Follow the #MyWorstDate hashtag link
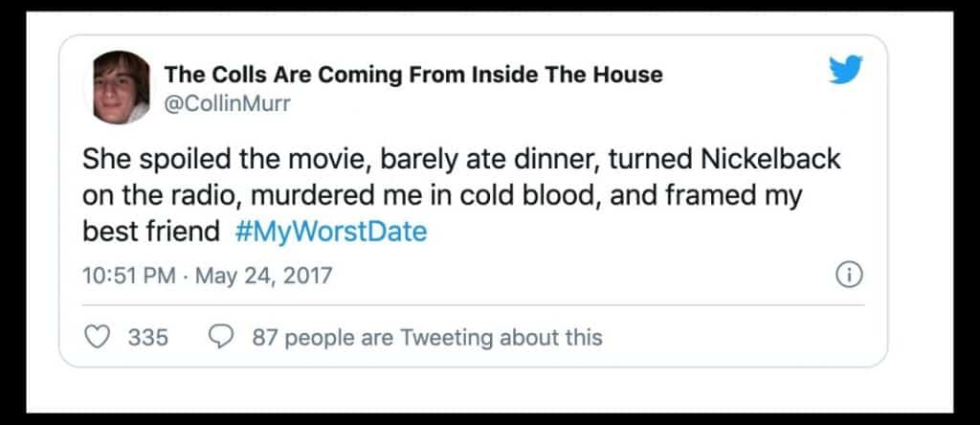 click(x=329, y=233)
